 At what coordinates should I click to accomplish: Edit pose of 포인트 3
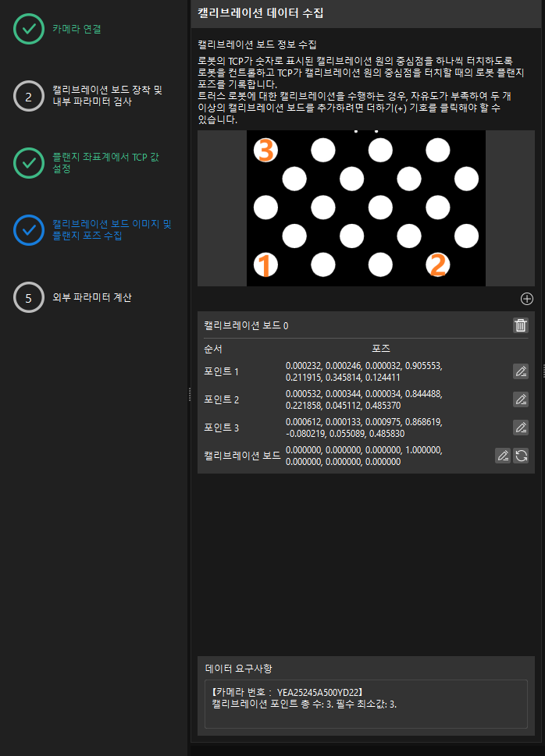click(520, 428)
